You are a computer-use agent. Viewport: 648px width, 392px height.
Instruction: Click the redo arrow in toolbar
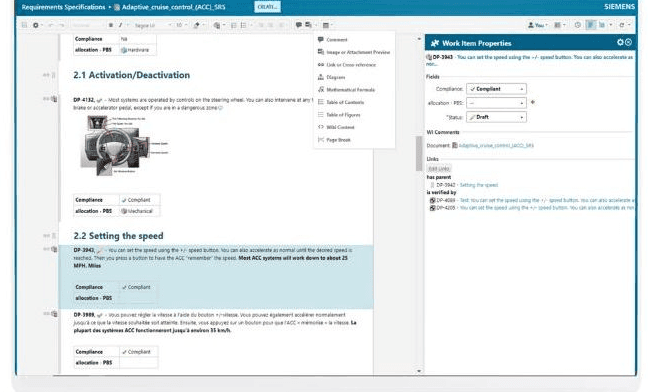[x=62, y=25]
